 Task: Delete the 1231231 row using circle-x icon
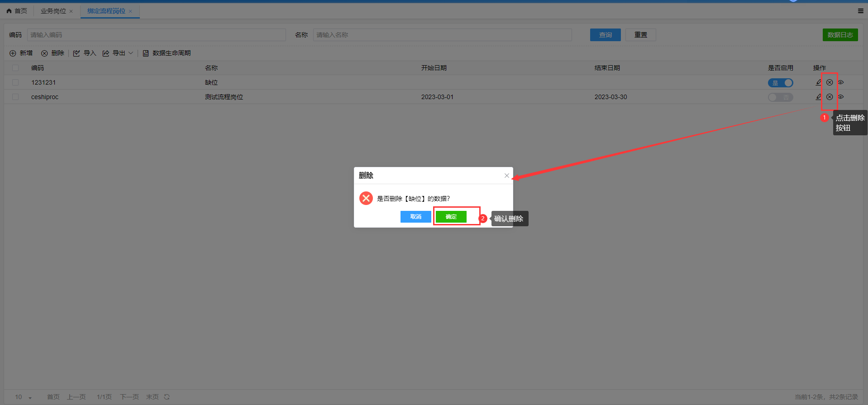pos(830,82)
